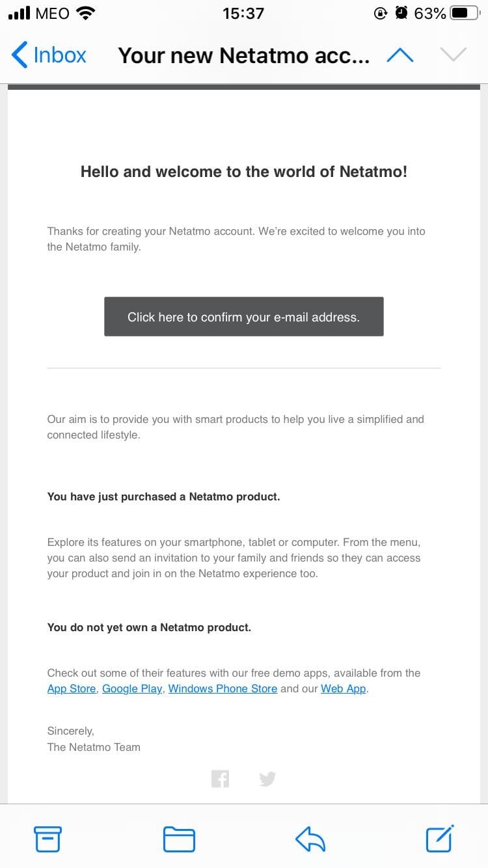The image size is (488, 868).
Task: Tap the alarm clock icon in the status bar
Action: (x=401, y=12)
